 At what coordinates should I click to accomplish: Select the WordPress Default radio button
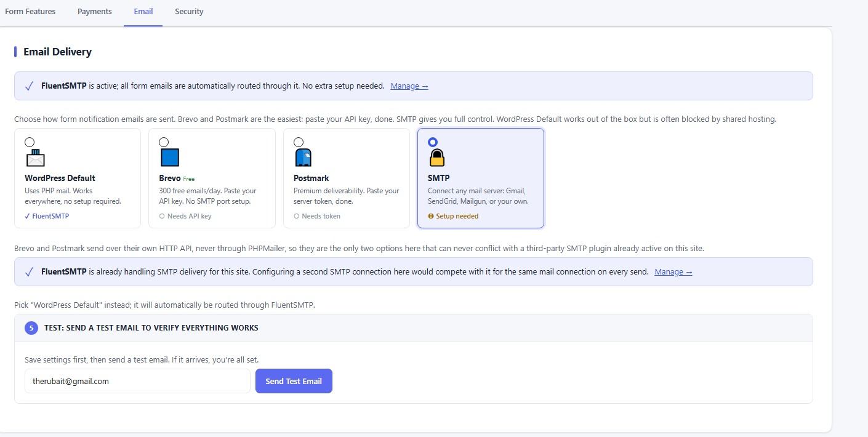pos(30,142)
